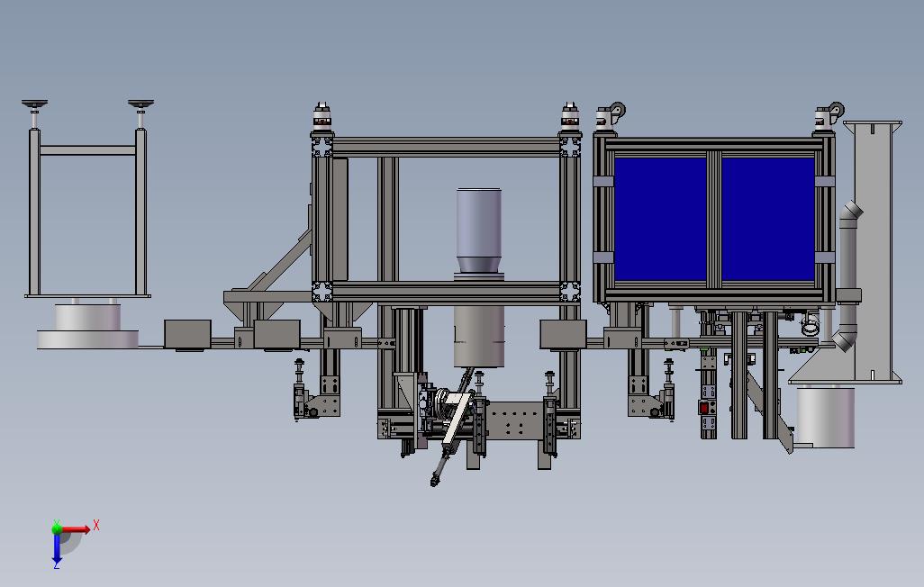Screen dimensions: 924x587
Task: Select the gray pipe elbow beside the right column
Action: [x=847, y=275]
